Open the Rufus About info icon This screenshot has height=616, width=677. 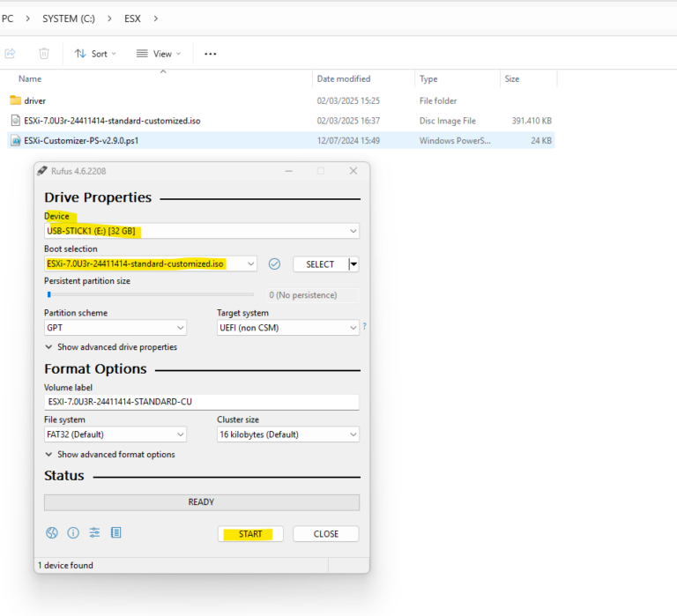(x=73, y=533)
